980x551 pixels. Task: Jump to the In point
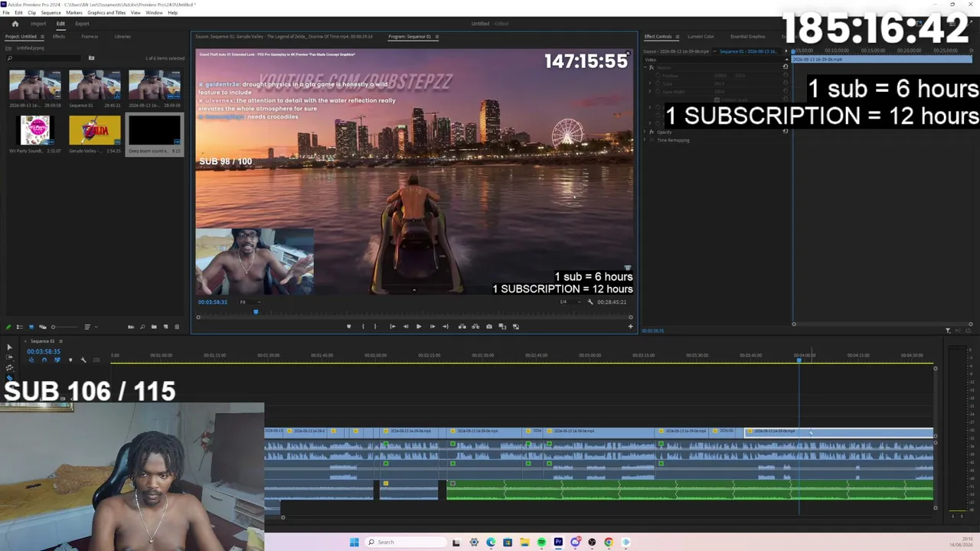pyautogui.click(x=393, y=327)
